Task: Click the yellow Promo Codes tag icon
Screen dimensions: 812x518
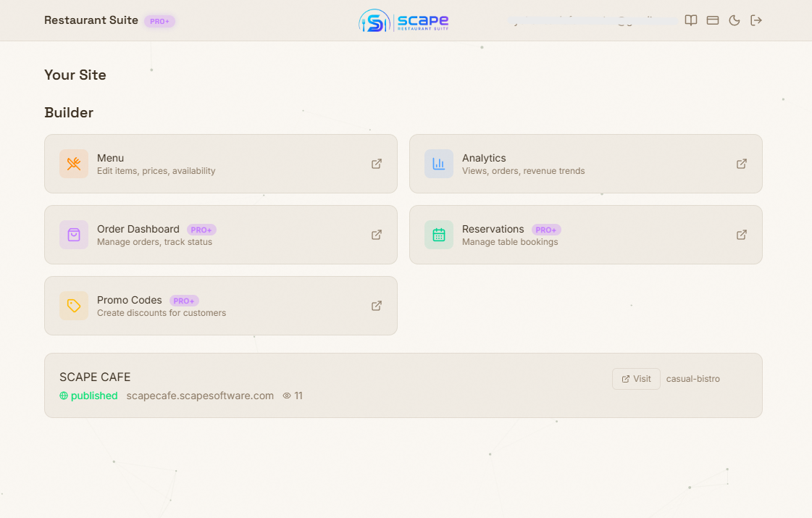Action: (74, 306)
